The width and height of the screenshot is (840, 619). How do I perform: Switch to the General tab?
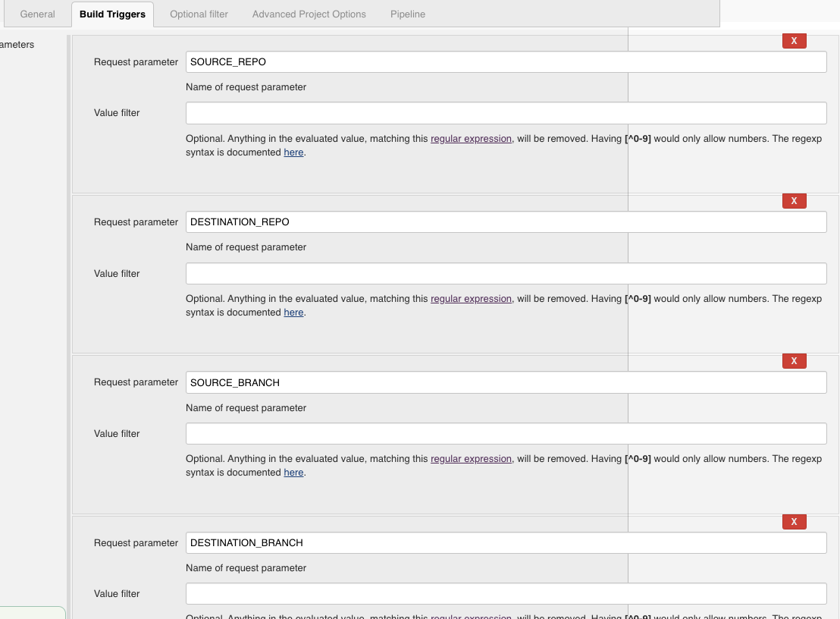coord(37,14)
